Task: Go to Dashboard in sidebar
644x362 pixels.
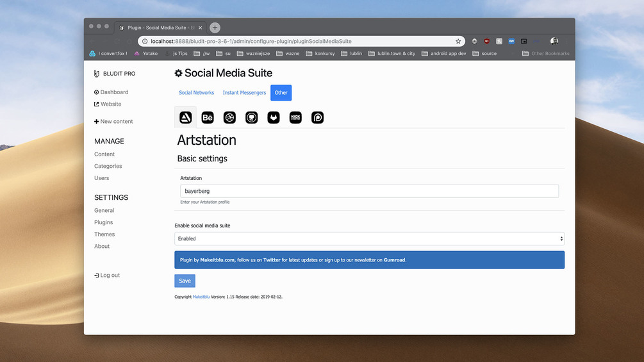Action: (x=111, y=92)
